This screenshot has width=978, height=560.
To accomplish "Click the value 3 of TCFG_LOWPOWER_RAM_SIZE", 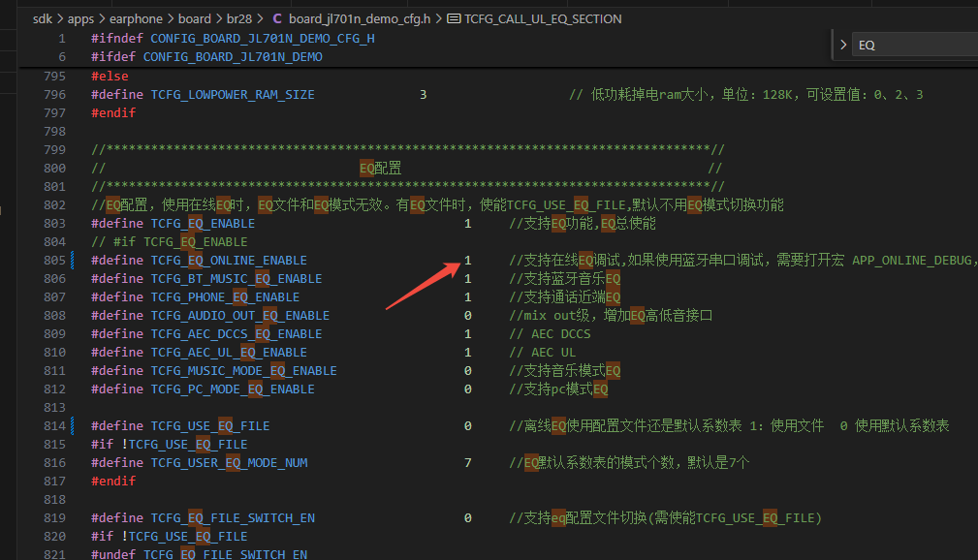I will [x=423, y=95].
